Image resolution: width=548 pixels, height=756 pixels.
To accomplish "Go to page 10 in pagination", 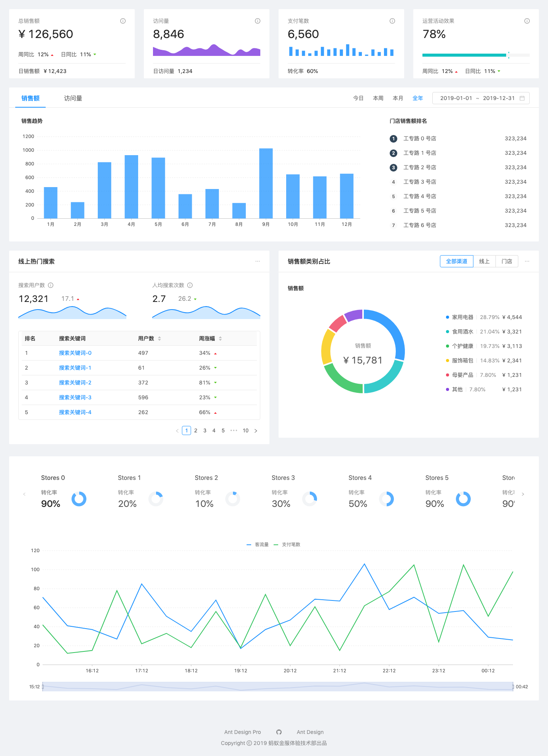I will coord(245,430).
